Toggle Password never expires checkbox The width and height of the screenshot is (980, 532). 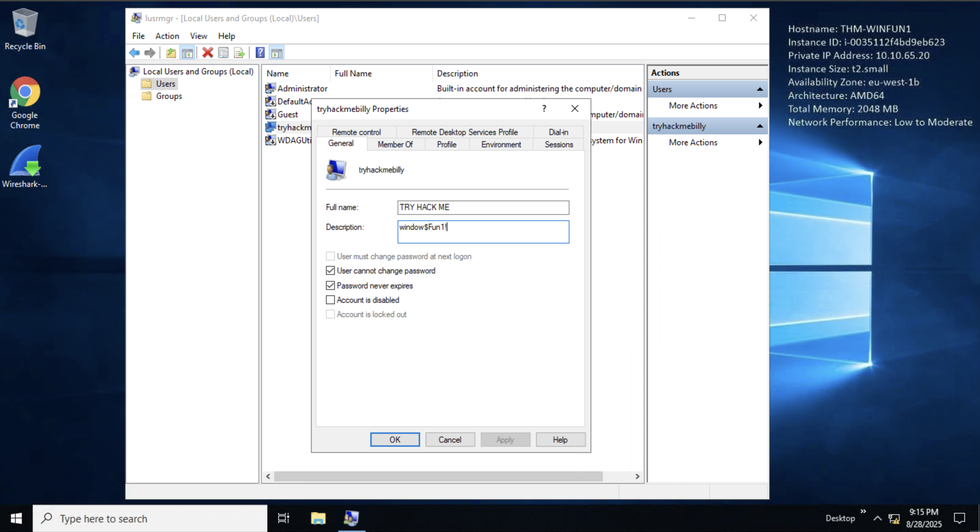tap(330, 285)
